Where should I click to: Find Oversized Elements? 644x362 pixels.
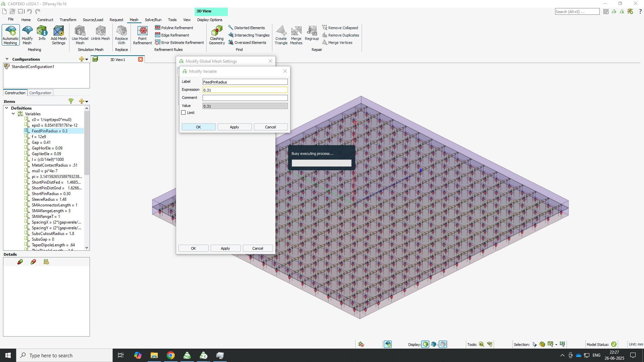[247, 43]
